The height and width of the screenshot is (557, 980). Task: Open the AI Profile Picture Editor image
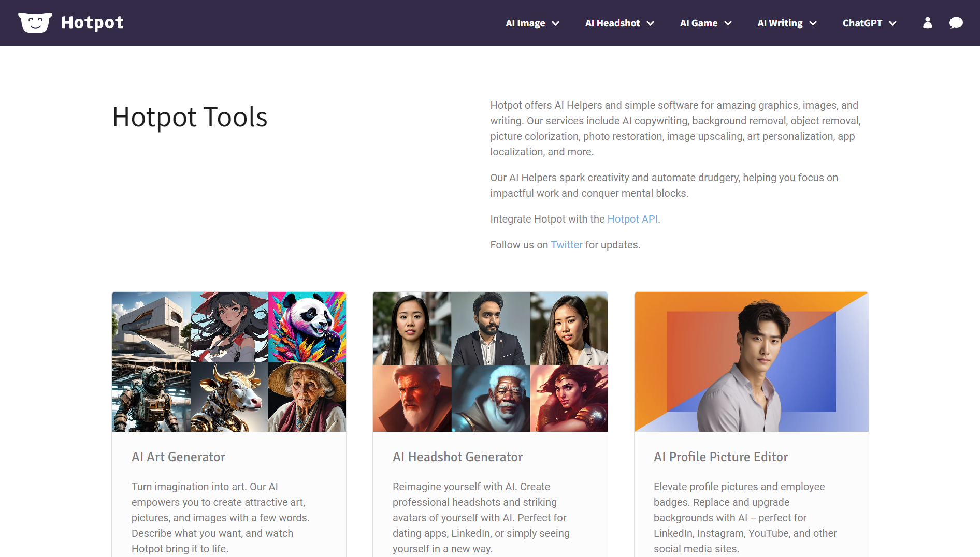[x=752, y=362]
